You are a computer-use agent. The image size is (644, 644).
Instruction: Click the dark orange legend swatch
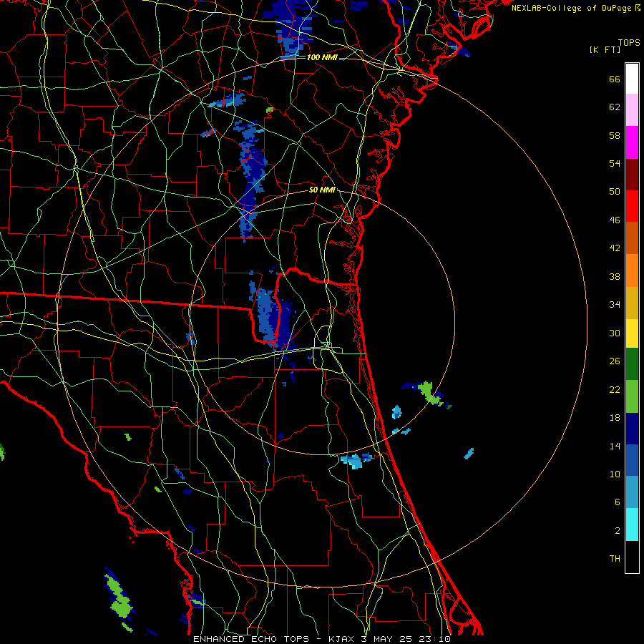click(x=632, y=238)
